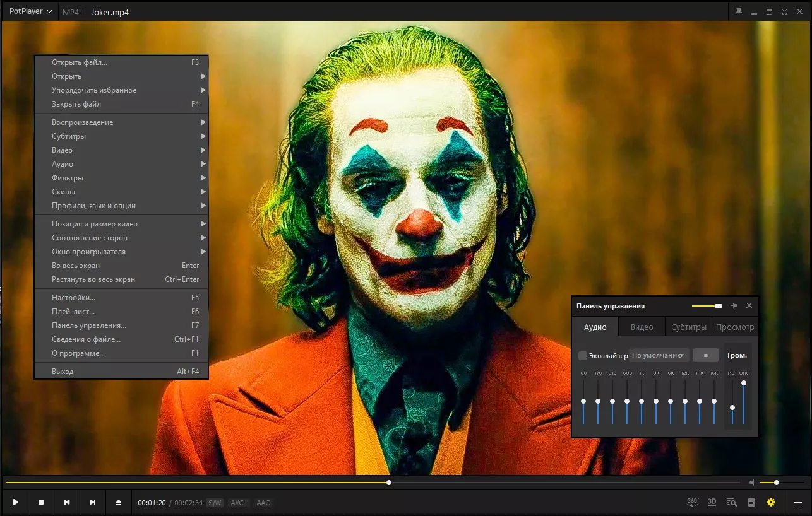Viewport: 812px width, 516px height.
Task: Click the eject/open file icon
Action: [x=118, y=502]
